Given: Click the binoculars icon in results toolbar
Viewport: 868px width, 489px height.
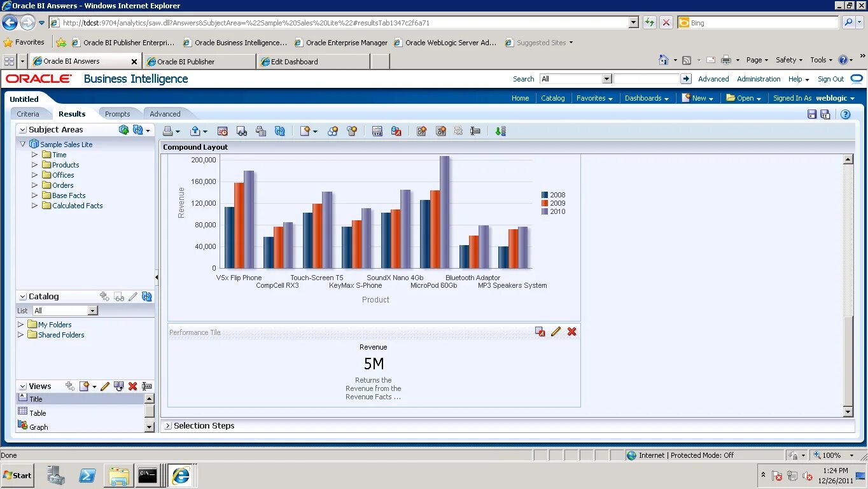Looking at the screenshot, I should 242,131.
